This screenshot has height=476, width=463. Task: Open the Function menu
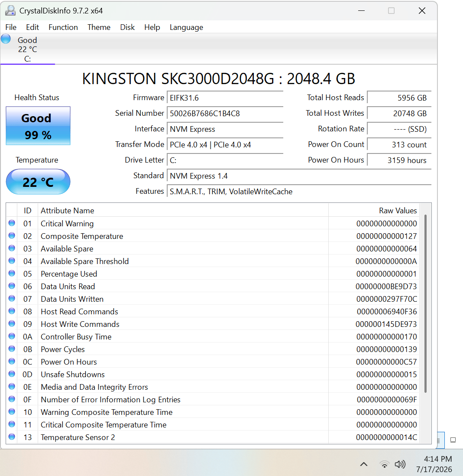[63, 27]
